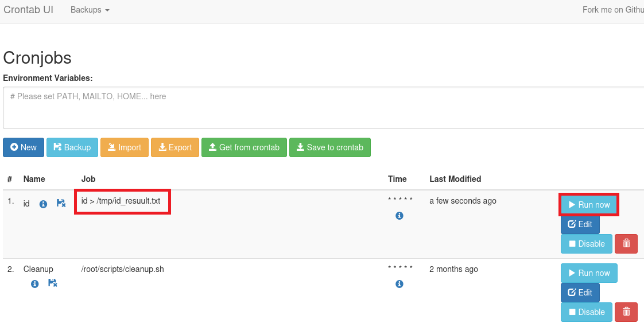The width and height of the screenshot is (644, 323).
Task: Run the id job now
Action: coord(589,205)
